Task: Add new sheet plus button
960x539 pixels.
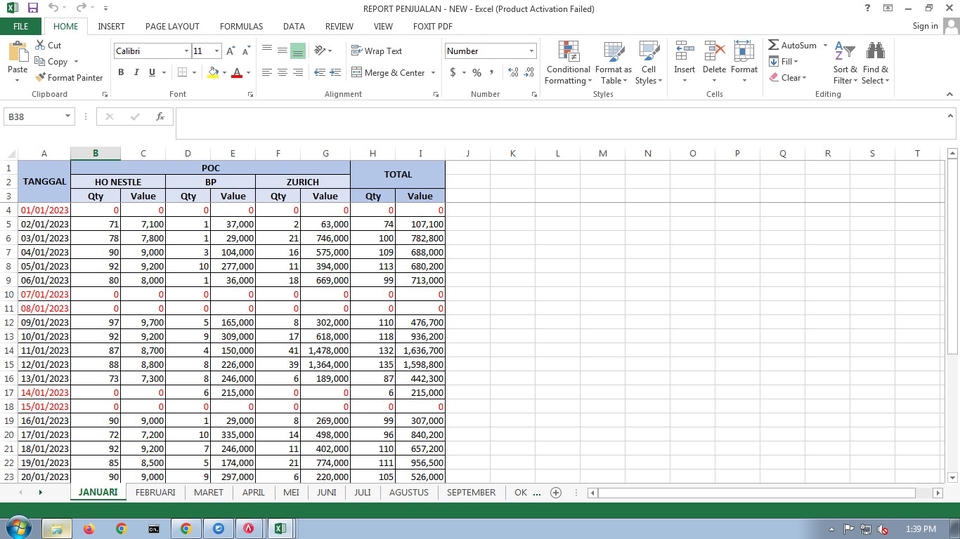Action: (x=556, y=492)
